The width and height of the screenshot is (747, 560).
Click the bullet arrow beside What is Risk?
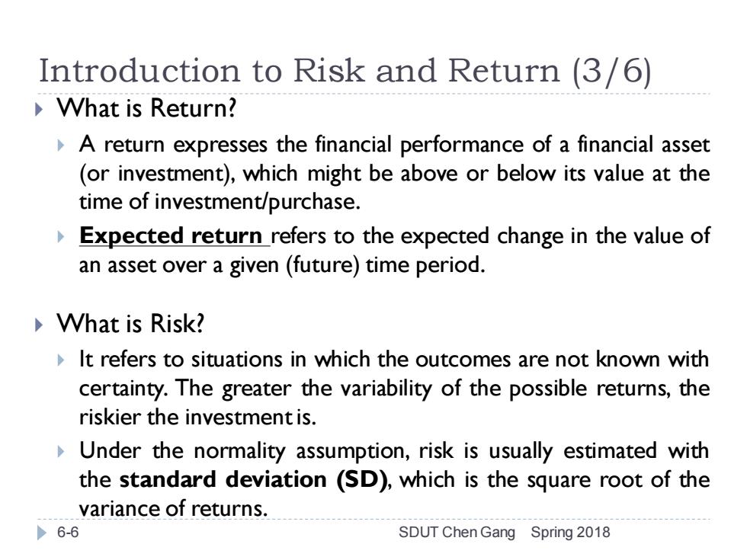(x=39, y=325)
